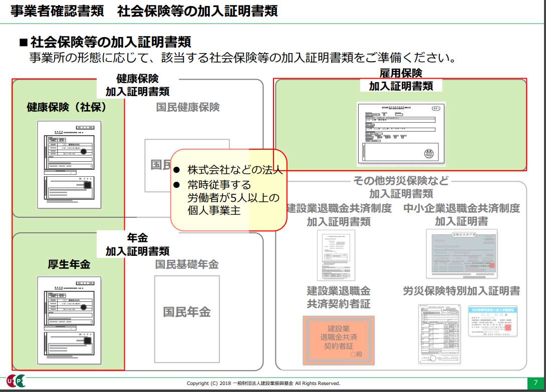Screen dimensions: 546x392
Task: Click the 厚生年金 label
Action: (69, 264)
